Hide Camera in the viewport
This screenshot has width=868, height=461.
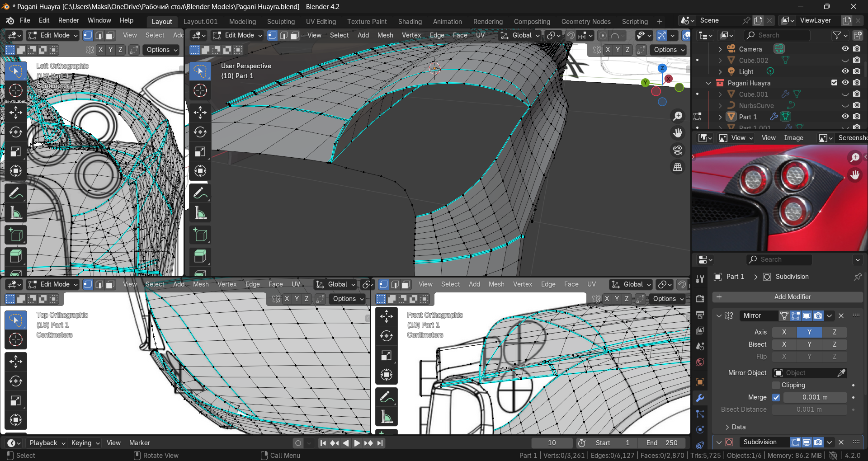coord(845,49)
